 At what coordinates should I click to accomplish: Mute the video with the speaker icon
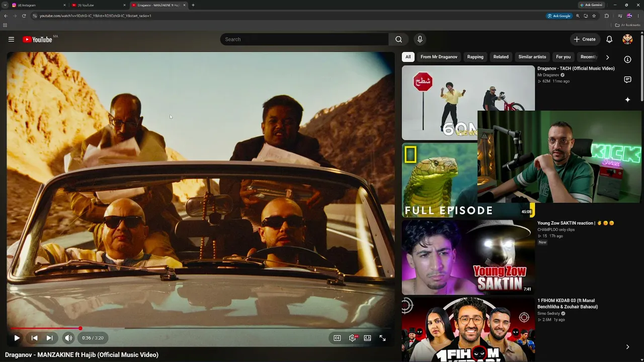[x=68, y=338]
